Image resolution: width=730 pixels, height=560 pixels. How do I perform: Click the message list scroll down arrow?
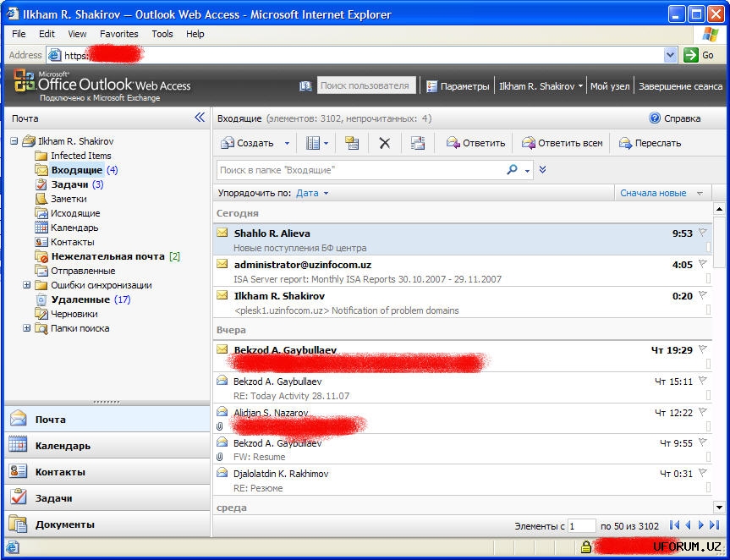click(719, 508)
